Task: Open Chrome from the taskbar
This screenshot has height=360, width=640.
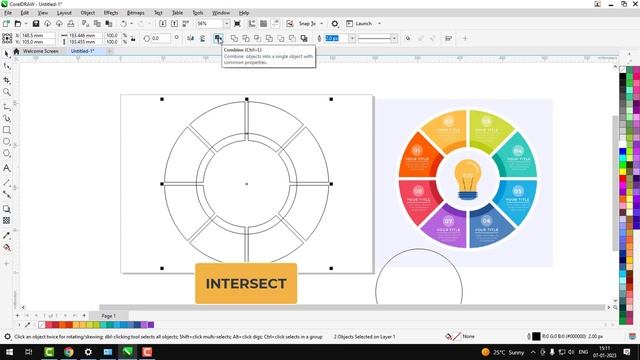Action: coord(69,352)
